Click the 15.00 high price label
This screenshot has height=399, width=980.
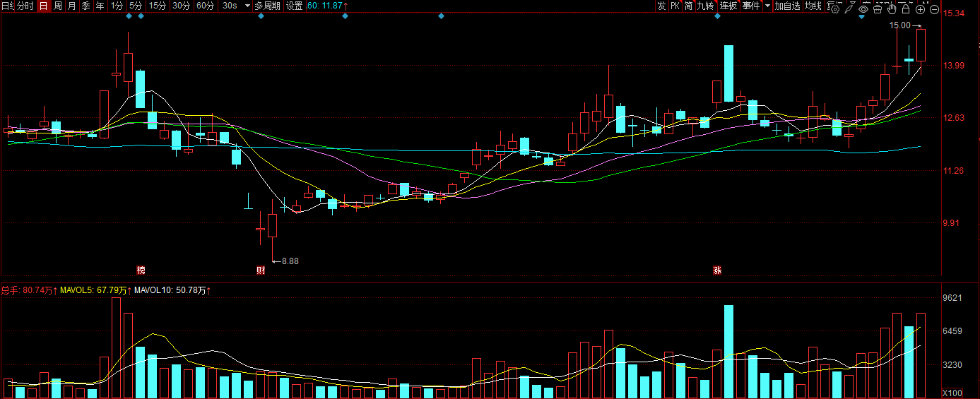(900, 25)
